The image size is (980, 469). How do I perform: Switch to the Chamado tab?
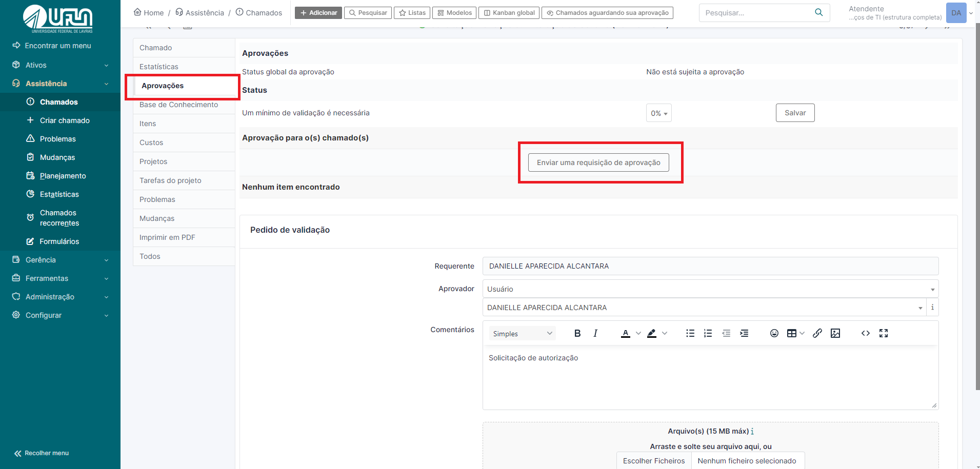tap(184, 48)
